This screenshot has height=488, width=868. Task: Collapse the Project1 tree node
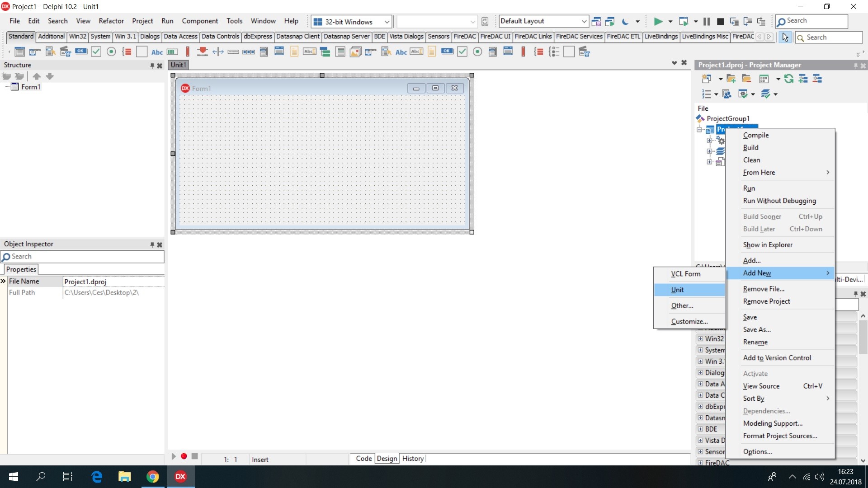pos(700,130)
